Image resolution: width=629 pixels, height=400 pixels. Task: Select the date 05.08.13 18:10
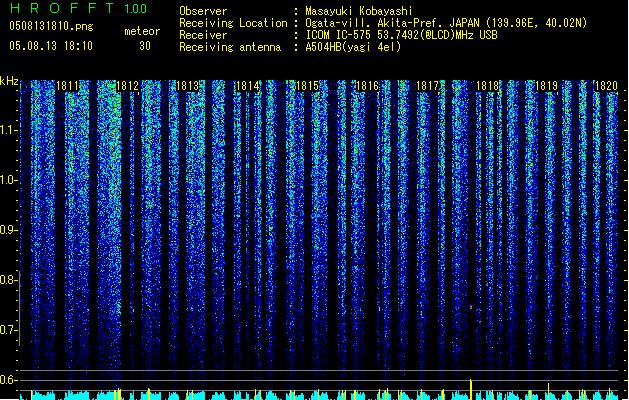[x=51, y=46]
